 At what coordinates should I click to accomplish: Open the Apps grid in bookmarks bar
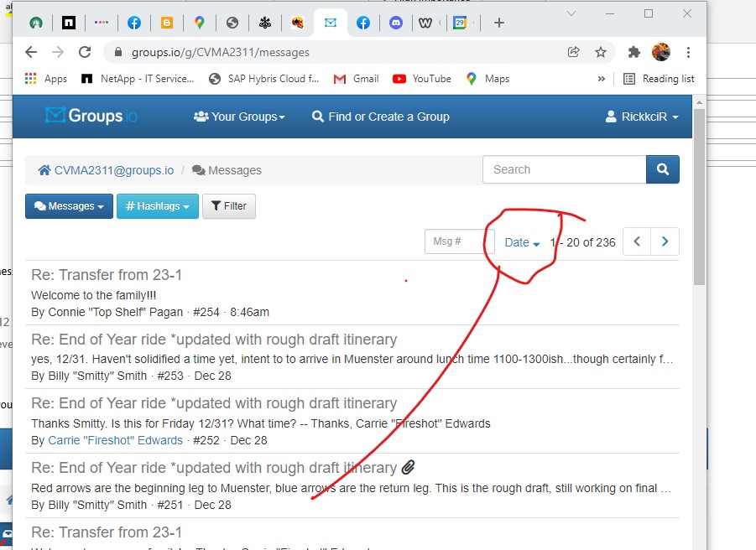click(x=46, y=79)
